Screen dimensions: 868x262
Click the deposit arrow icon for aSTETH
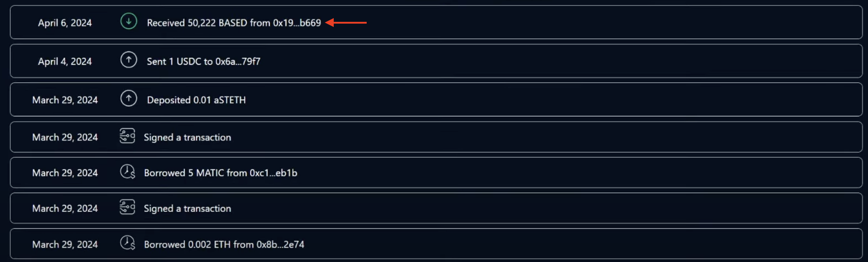click(129, 98)
